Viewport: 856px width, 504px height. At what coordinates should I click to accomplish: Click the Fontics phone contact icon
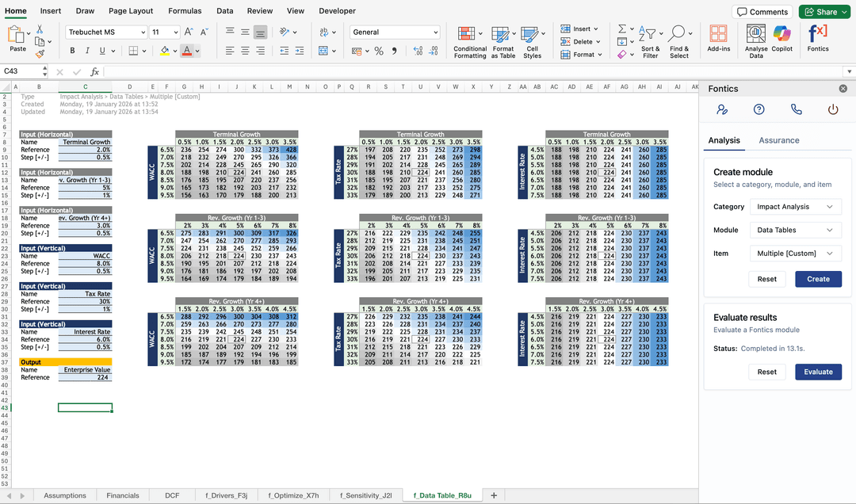[797, 110]
